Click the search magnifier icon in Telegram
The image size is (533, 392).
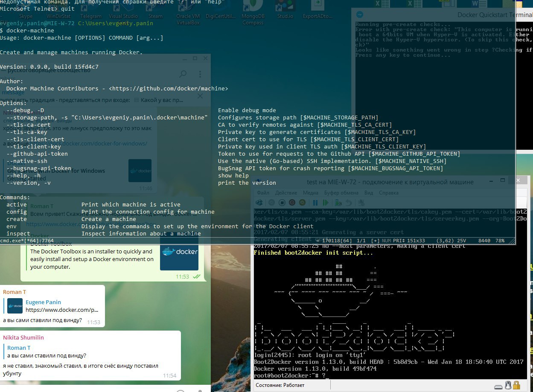tap(183, 74)
